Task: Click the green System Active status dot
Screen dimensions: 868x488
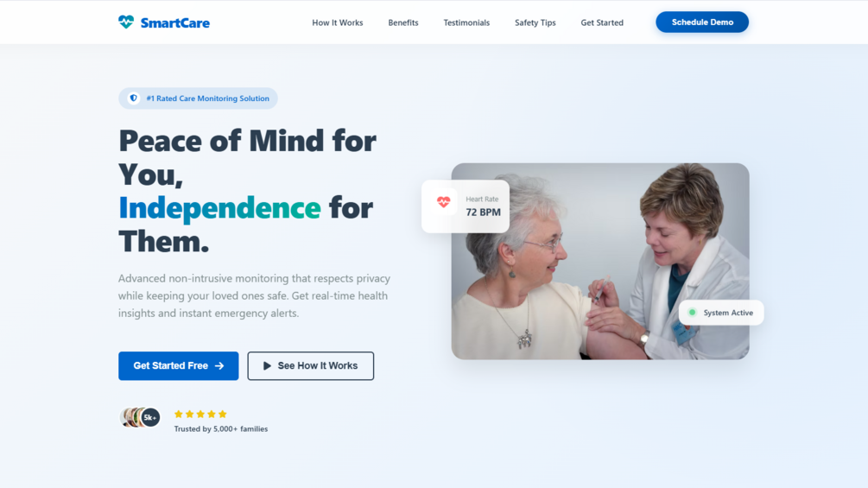Action: coord(692,313)
